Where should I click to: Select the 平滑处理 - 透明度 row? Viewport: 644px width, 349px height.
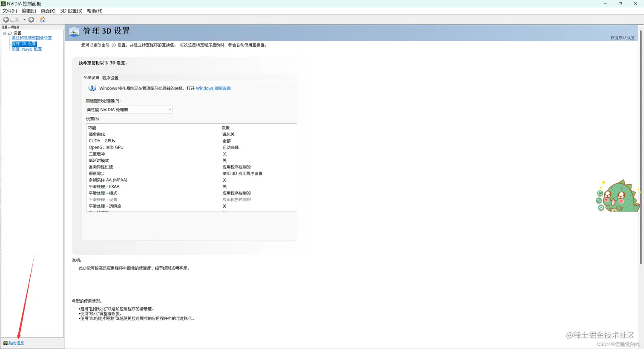coord(192,206)
